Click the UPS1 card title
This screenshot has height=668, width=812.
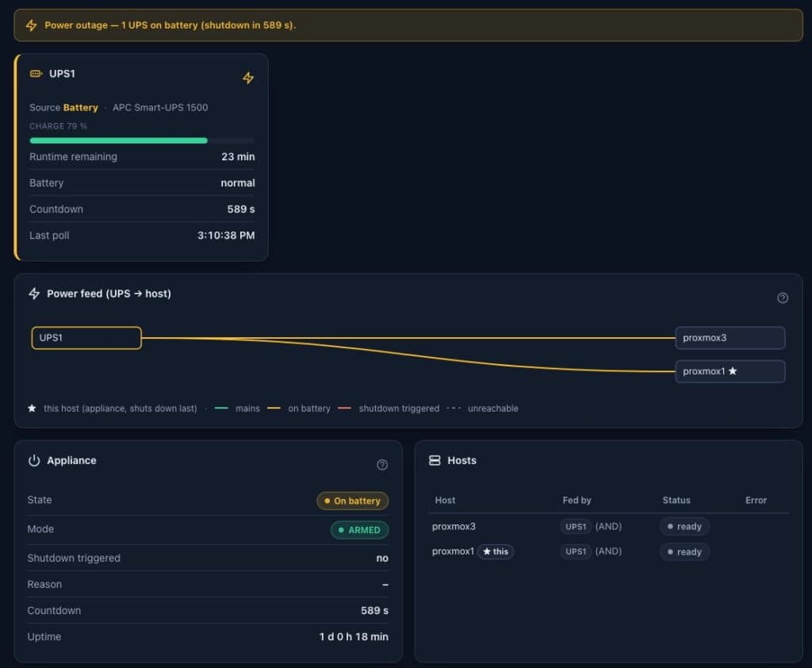62,74
